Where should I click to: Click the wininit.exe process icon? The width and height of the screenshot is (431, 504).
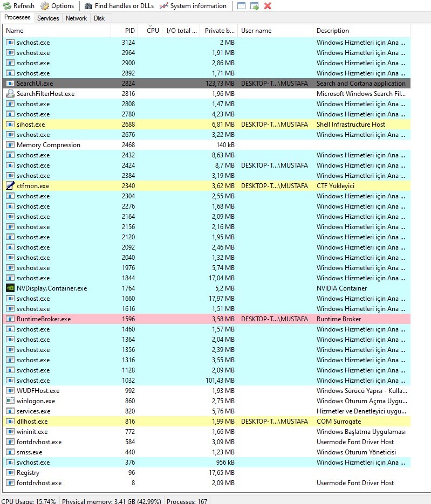click(x=10, y=432)
